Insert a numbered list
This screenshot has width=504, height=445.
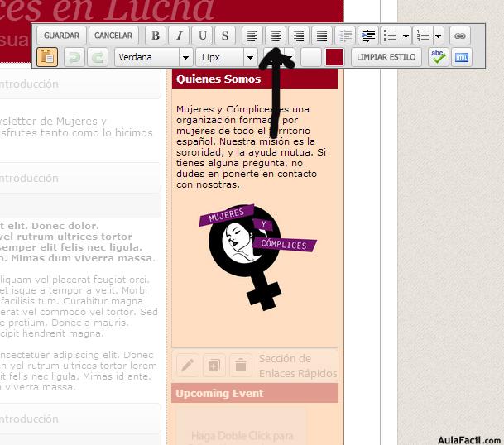423,36
